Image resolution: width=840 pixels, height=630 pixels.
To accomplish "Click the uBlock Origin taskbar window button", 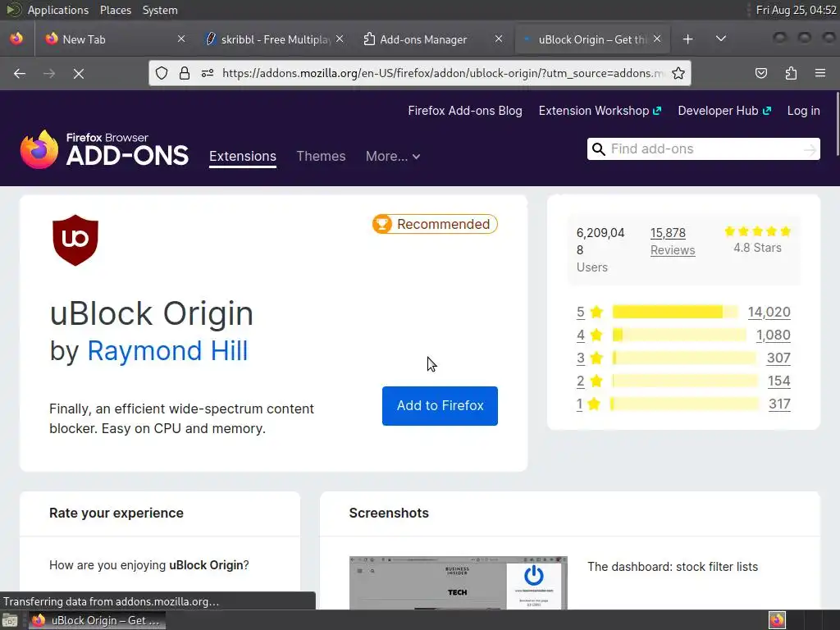I will pos(97,620).
